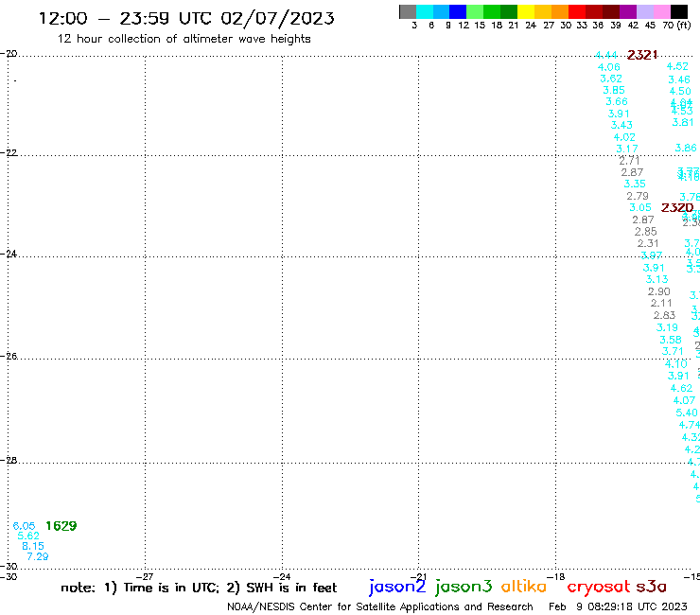
Task: Click the wave height value 3.17
Action: [627, 149]
